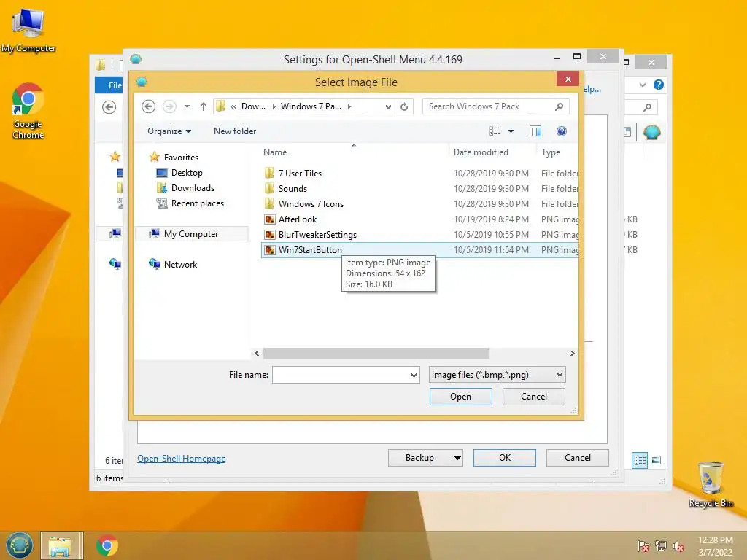Screen dimensions: 747x560
Task: Open the taskbar clock and date
Action: pos(716,546)
